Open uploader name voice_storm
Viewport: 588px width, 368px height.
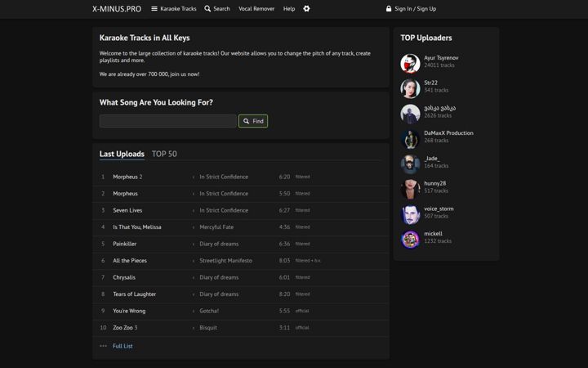(x=439, y=209)
